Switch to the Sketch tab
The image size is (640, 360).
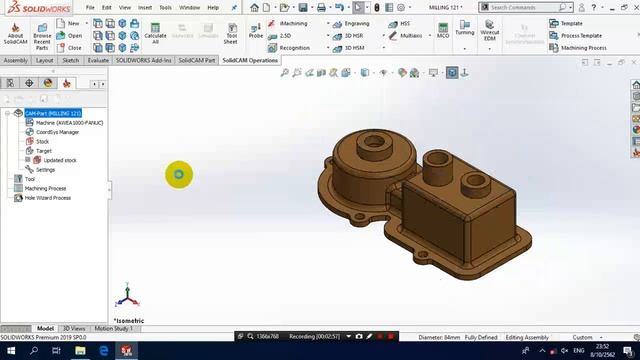click(x=71, y=60)
